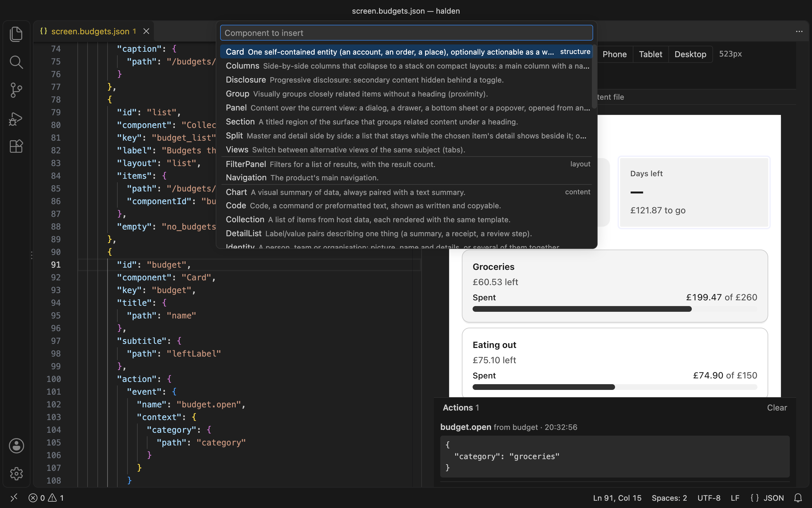Viewport: 812px width, 508px height.
Task: Open the Search icon in activity bar
Action: point(16,62)
